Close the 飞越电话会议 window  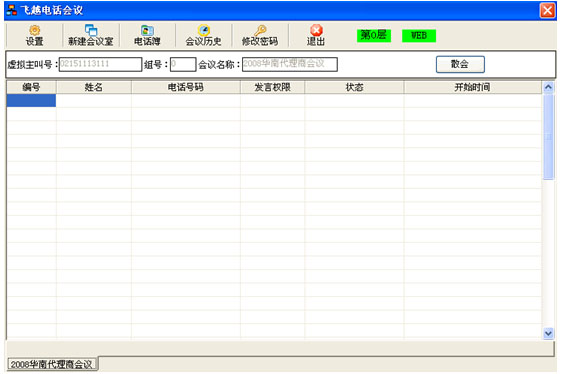(x=547, y=10)
